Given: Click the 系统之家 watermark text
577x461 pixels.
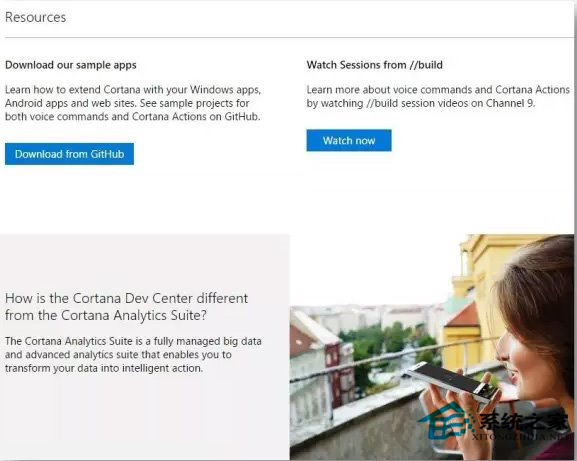Looking at the screenshot, I should (x=524, y=422).
